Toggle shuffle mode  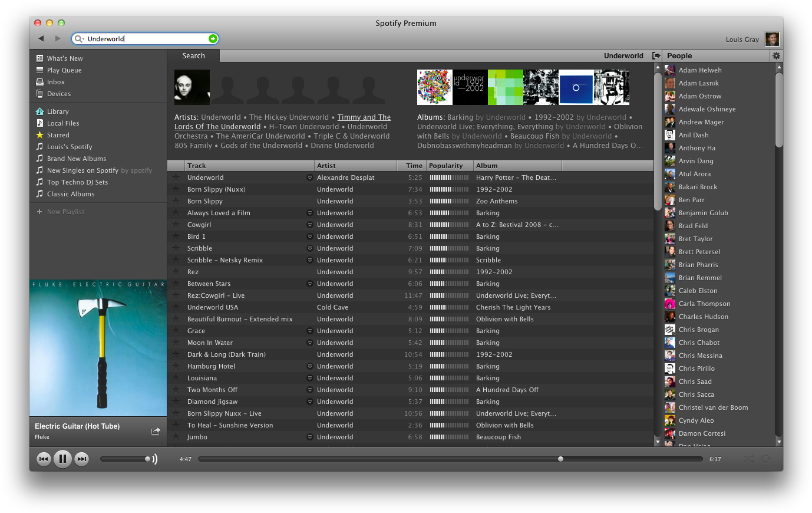[748, 459]
